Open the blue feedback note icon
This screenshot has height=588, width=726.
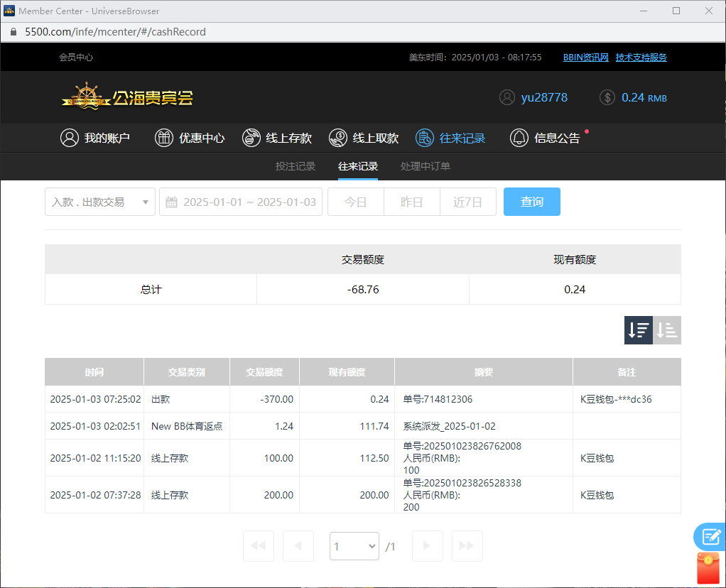coord(709,536)
